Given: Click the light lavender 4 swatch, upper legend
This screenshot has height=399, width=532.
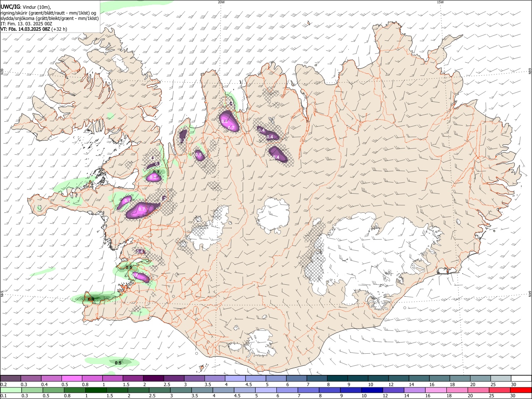Looking at the screenshot, I should 235,378.
